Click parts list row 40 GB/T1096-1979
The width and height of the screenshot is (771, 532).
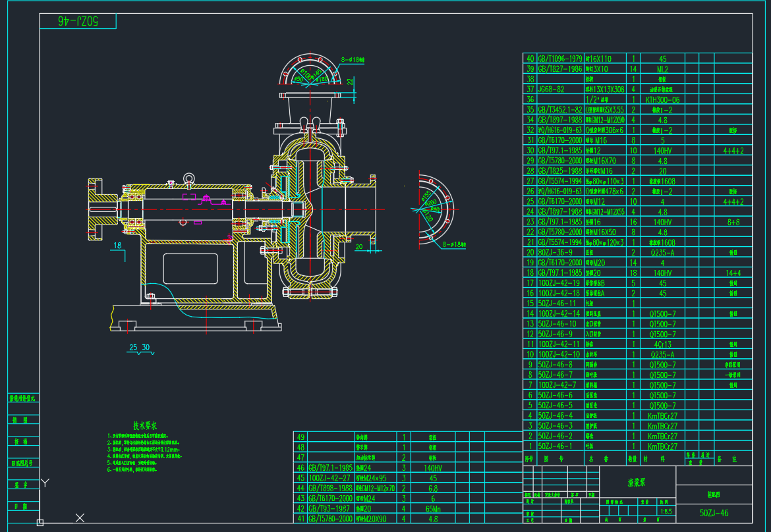pyautogui.click(x=560, y=59)
